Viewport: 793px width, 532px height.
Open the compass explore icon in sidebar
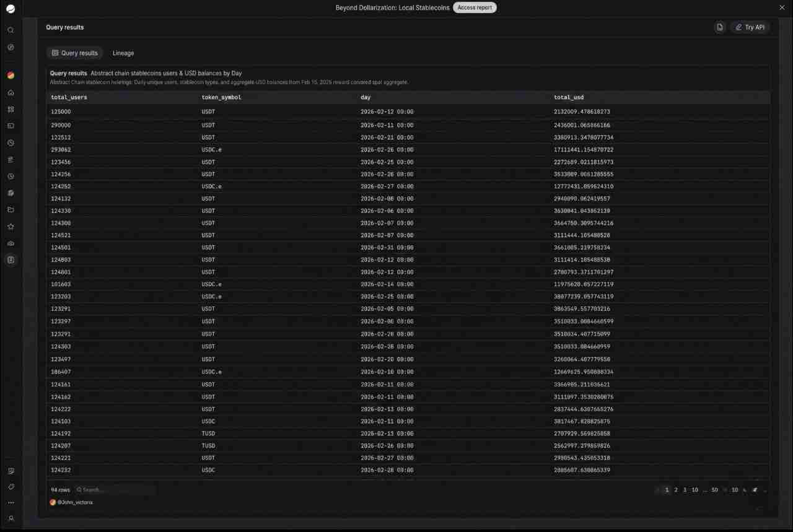(x=11, y=47)
